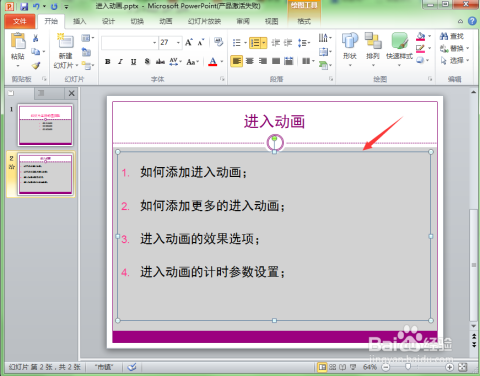Switch to the Insert ribbon tab
Viewport: 480px width, 376px height.
[x=79, y=21]
